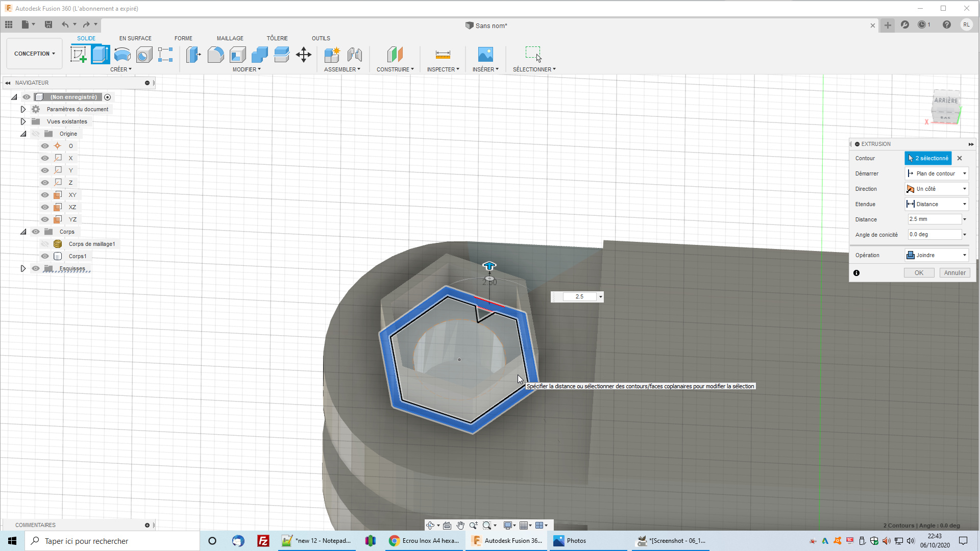
Task: Open the Direction Un côté dropdown
Action: click(937, 189)
